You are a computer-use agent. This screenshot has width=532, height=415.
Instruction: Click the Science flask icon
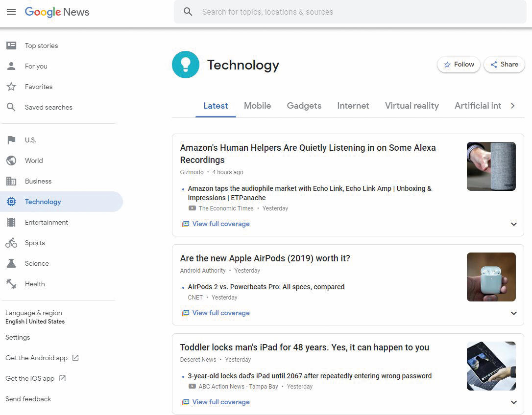point(11,263)
